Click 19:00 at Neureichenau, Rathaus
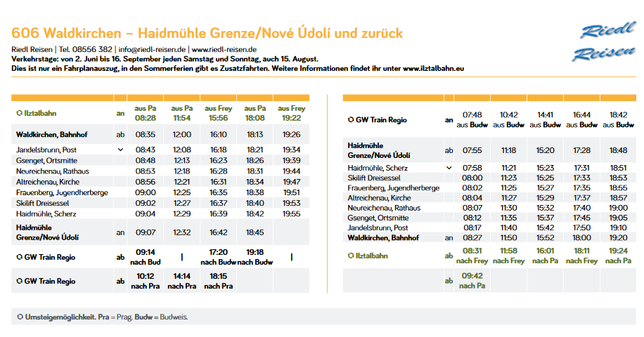Image resolution: width=644 pixels, height=337 pixels. tap(618, 208)
